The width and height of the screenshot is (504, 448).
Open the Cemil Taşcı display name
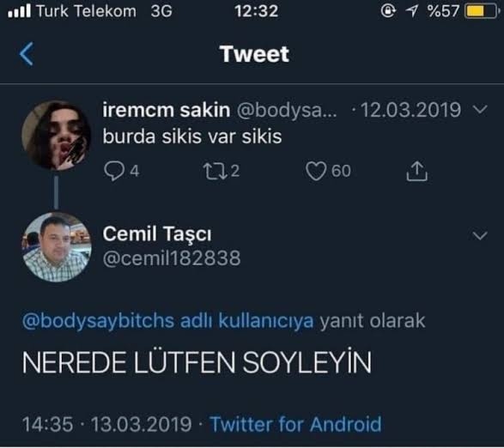pos(157,233)
